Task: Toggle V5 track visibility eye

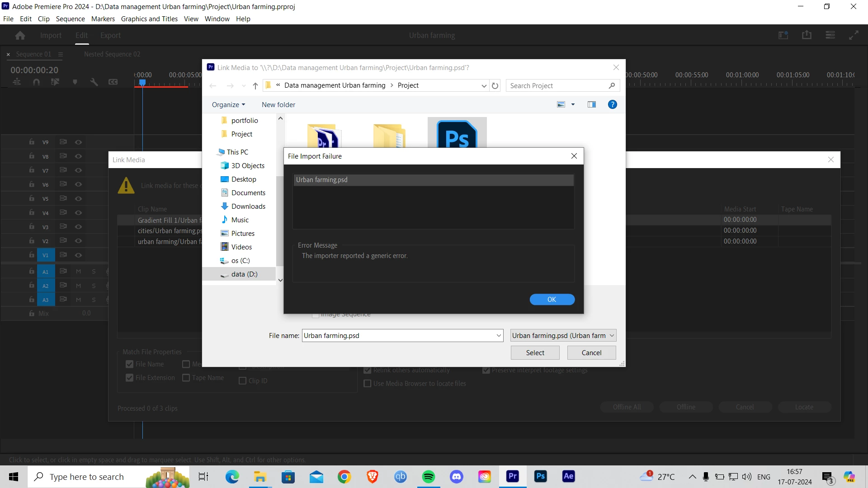Action: point(78,198)
